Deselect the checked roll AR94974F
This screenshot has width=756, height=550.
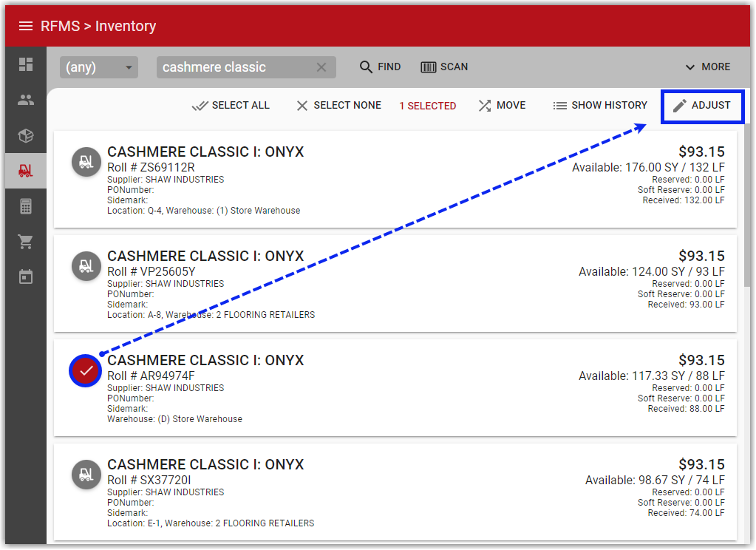85,370
